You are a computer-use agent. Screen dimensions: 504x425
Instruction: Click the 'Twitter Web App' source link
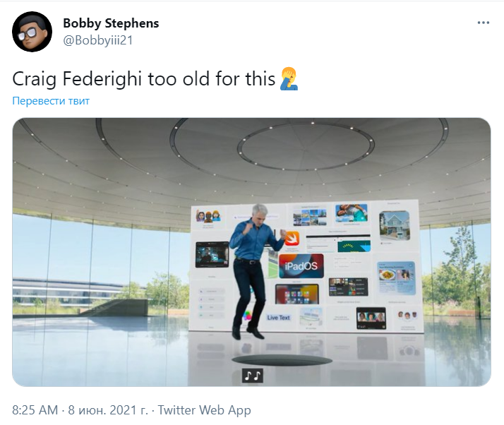(x=204, y=410)
